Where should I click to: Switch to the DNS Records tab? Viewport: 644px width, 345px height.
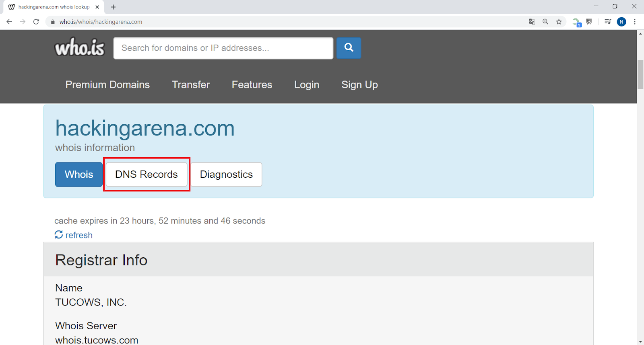(x=147, y=174)
